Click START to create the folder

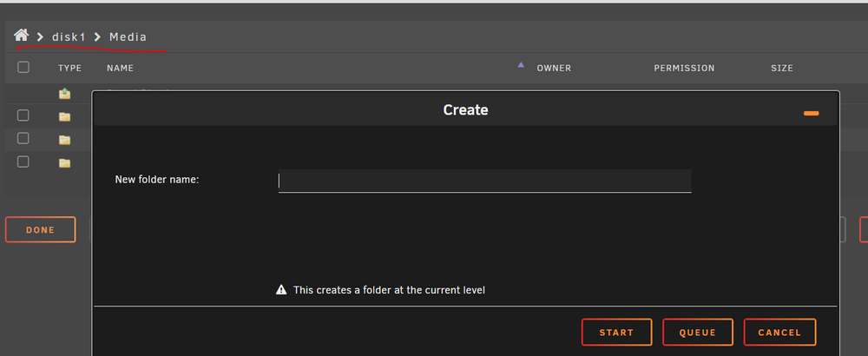(x=616, y=333)
